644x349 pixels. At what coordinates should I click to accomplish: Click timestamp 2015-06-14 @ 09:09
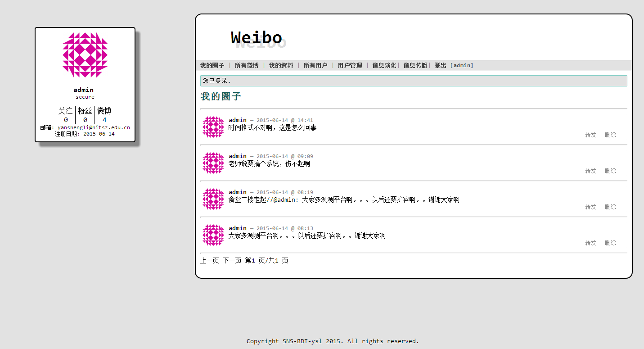coord(285,156)
